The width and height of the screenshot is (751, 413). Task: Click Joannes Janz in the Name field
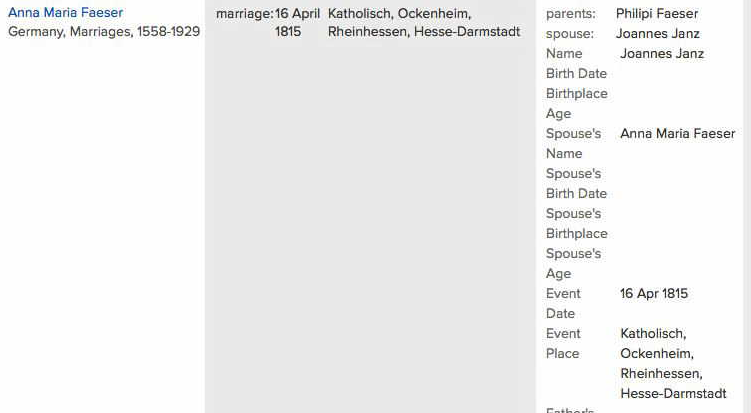[x=661, y=54]
